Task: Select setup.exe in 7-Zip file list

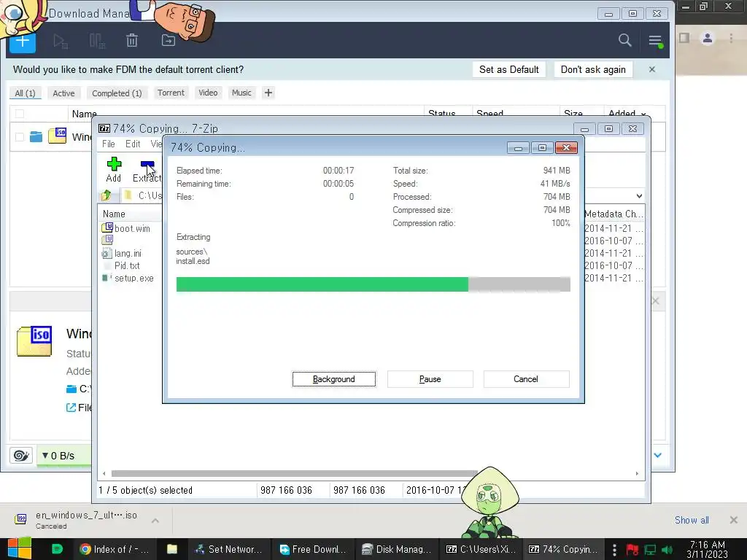Action: coord(128,278)
